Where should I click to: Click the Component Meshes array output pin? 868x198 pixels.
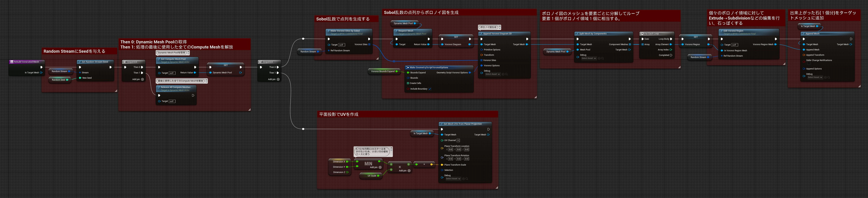(x=629, y=44)
